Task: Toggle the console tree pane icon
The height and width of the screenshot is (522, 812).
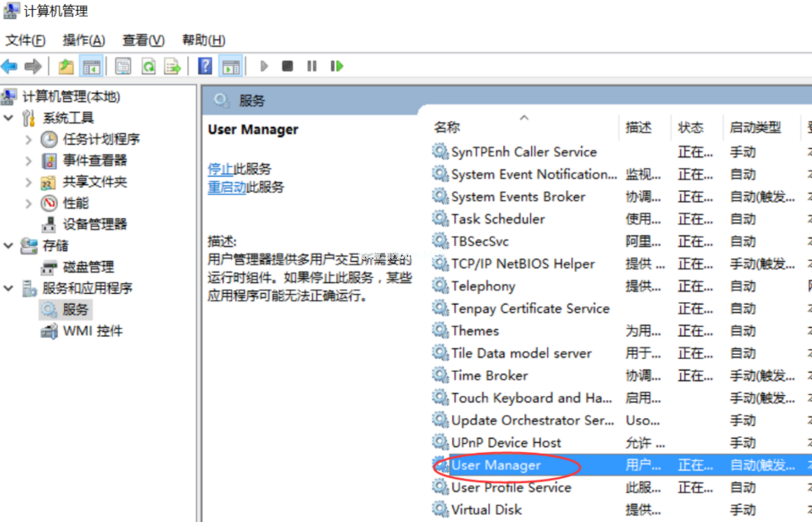Action: [x=89, y=66]
